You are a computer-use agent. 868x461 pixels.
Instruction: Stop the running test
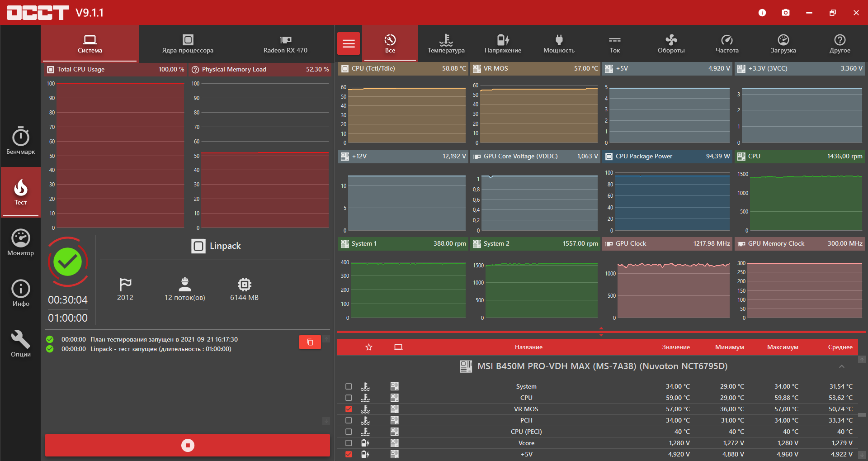tap(188, 446)
